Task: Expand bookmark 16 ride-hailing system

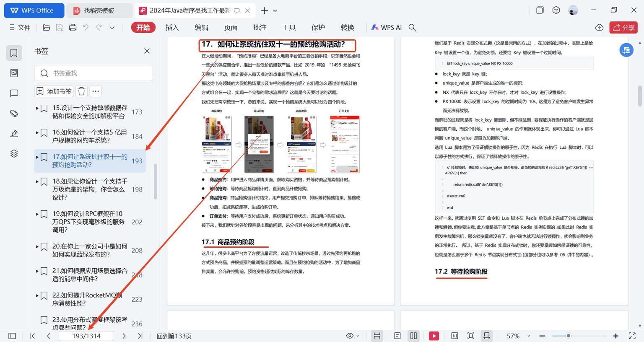Action: 37,132
